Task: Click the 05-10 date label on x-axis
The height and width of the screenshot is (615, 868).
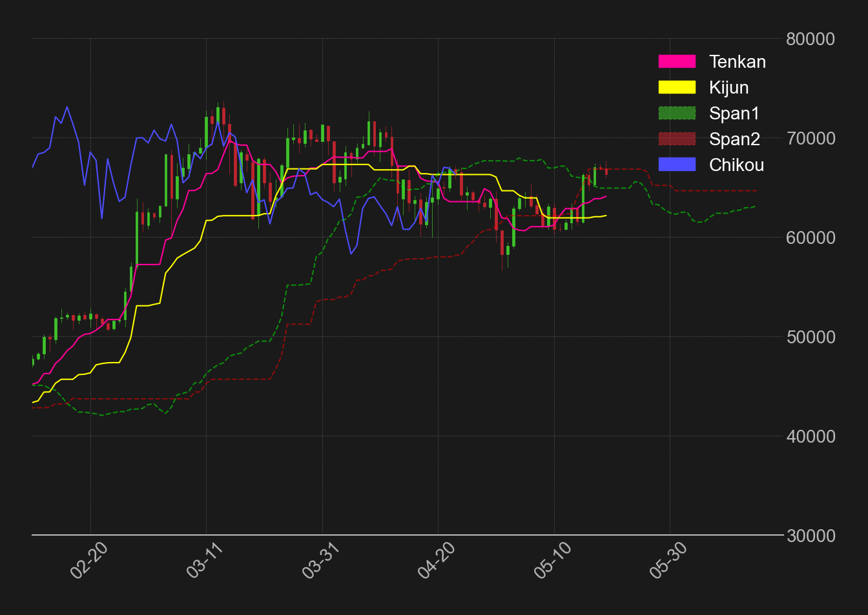Action: (553, 560)
